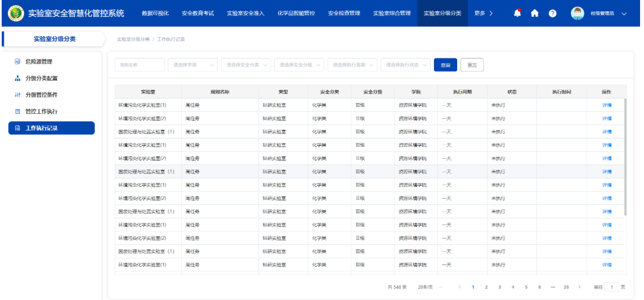Click the 管控工作执行 sidebar icon

[17, 111]
